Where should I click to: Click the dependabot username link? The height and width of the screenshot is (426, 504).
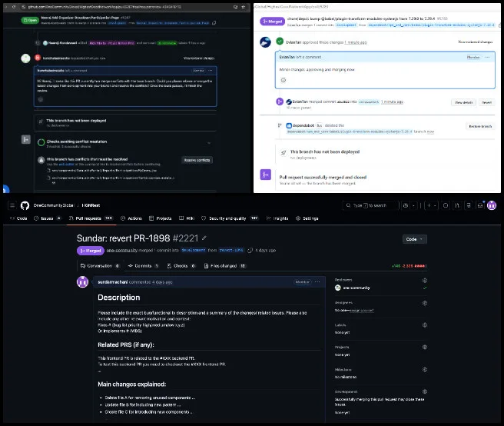pyautogui.click(x=303, y=125)
